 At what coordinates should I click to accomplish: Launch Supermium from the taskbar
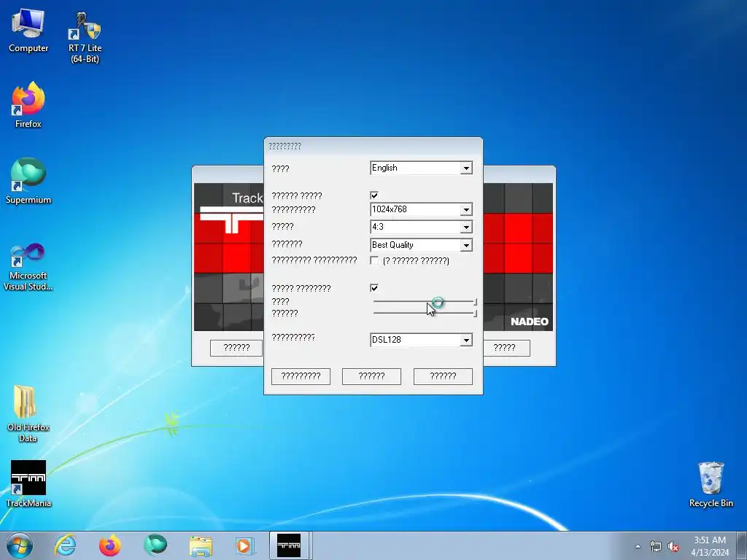155,545
